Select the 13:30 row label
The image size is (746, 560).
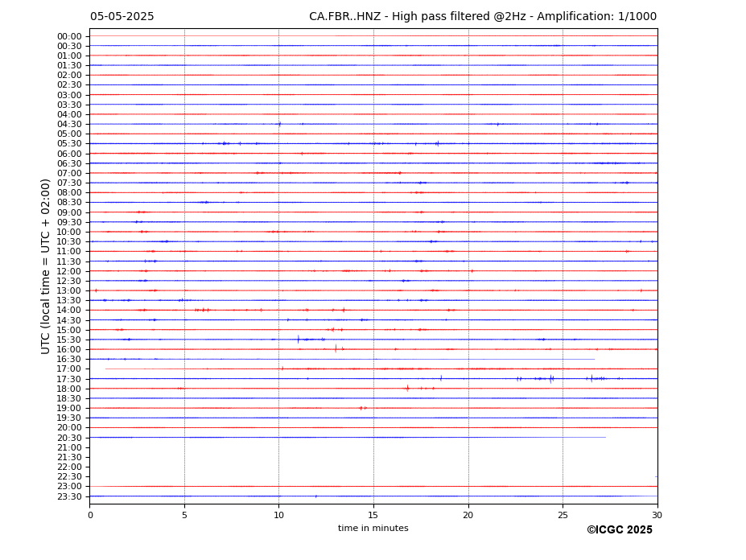(x=69, y=301)
